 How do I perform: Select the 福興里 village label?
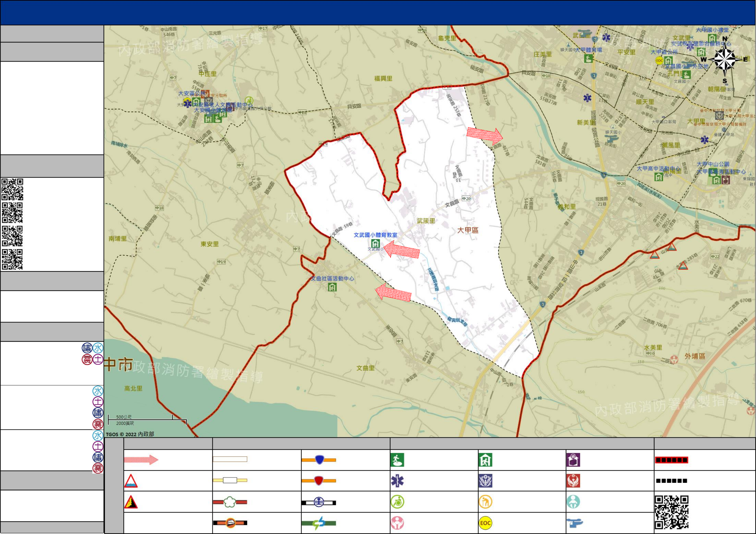[x=383, y=78]
